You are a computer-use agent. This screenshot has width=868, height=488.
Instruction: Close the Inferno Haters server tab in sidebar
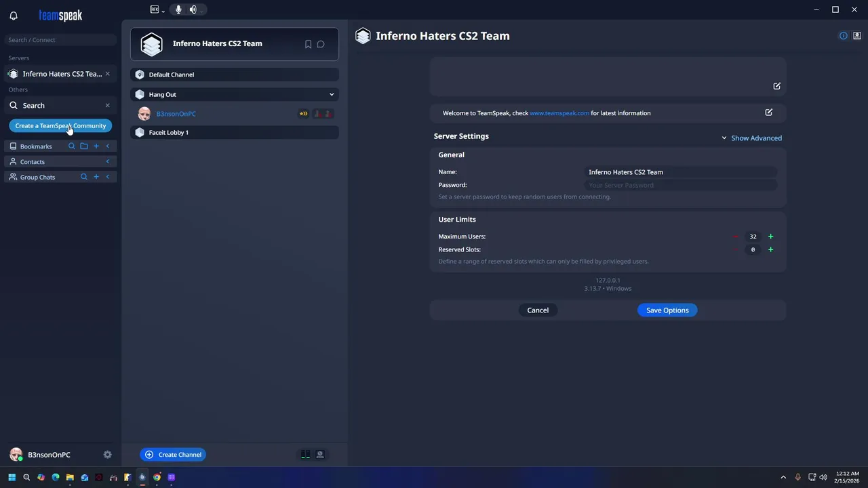(107, 74)
